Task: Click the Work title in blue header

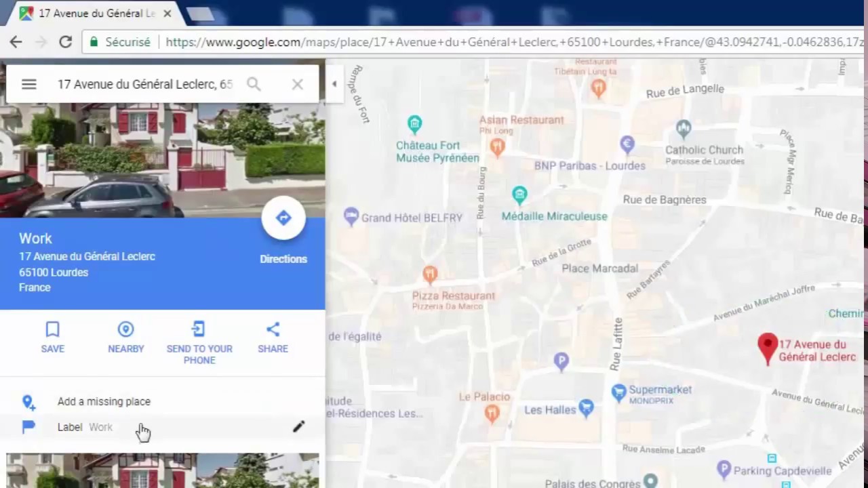Action: tap(35, 239)
